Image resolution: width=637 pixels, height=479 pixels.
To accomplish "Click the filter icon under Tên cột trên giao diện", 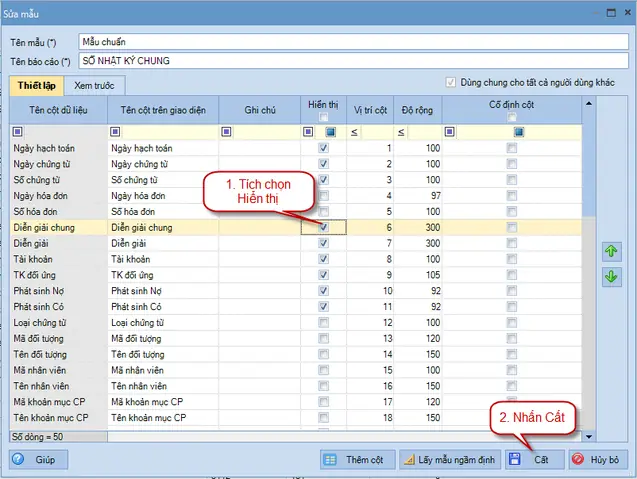I will tap(115, 132).
